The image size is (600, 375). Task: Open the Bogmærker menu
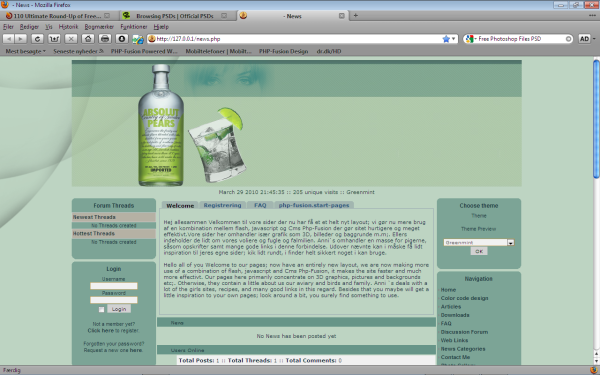click(x=99, y=27)
